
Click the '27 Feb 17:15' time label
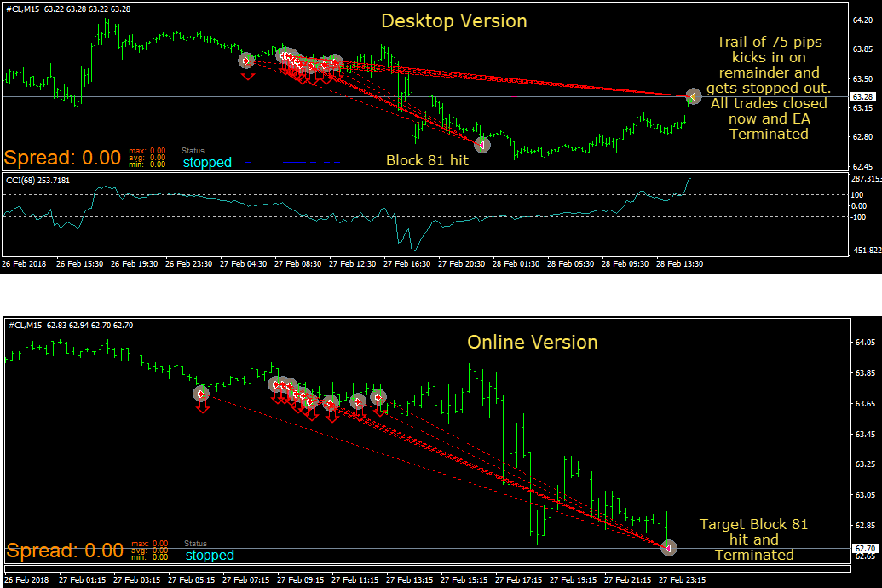(519, 580)
